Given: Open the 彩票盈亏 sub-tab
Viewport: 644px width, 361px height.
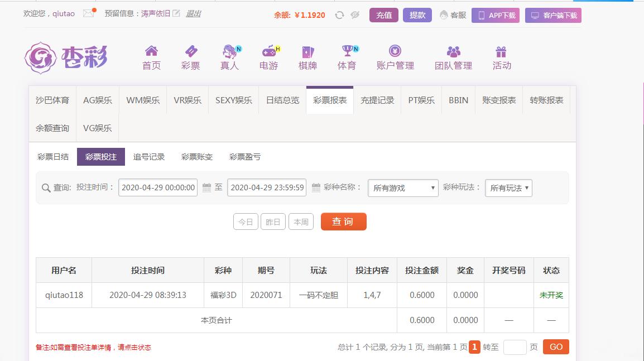Looking at the screenshot, I should click(245, 157).
